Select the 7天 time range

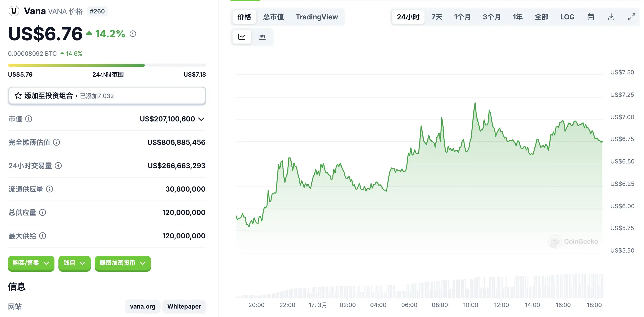437,17
